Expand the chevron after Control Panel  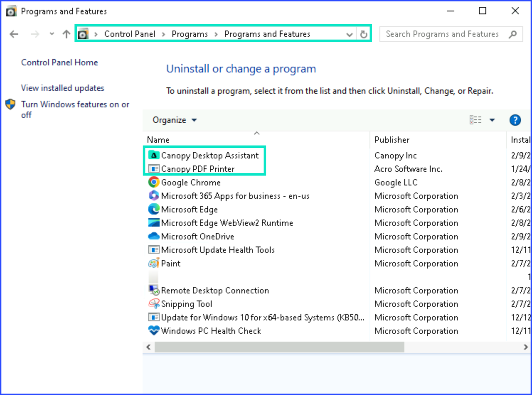[x=163, y=34]
